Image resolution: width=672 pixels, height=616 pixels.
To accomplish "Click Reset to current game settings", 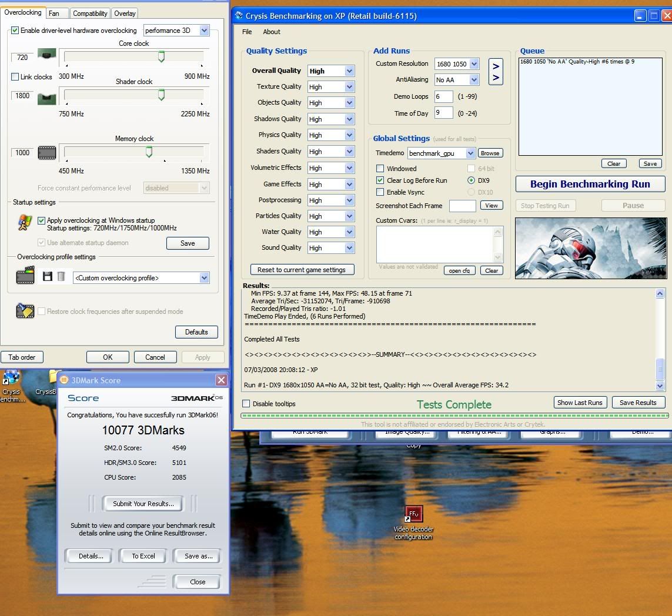I will (x=302, y=269).
